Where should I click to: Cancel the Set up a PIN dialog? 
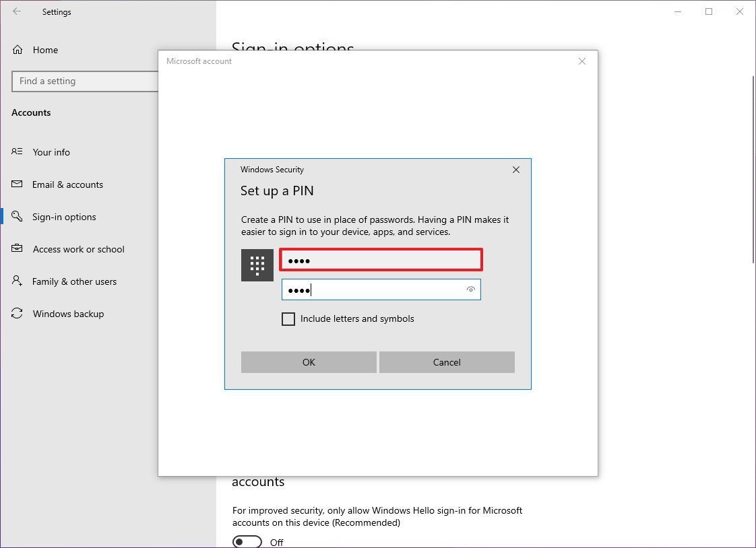[x=447, y=362]
